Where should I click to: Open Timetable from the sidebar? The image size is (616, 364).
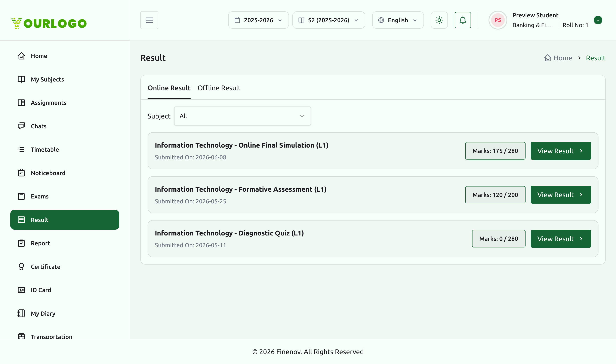65,150
